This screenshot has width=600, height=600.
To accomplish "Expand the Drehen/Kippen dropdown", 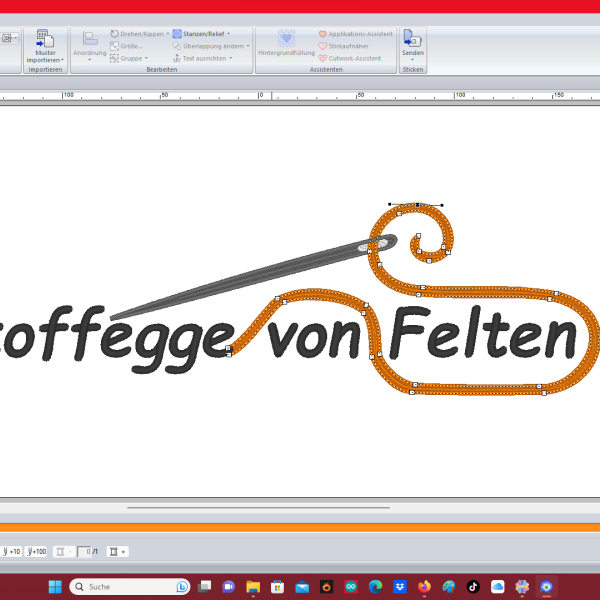I will click(x=168, y=34).
